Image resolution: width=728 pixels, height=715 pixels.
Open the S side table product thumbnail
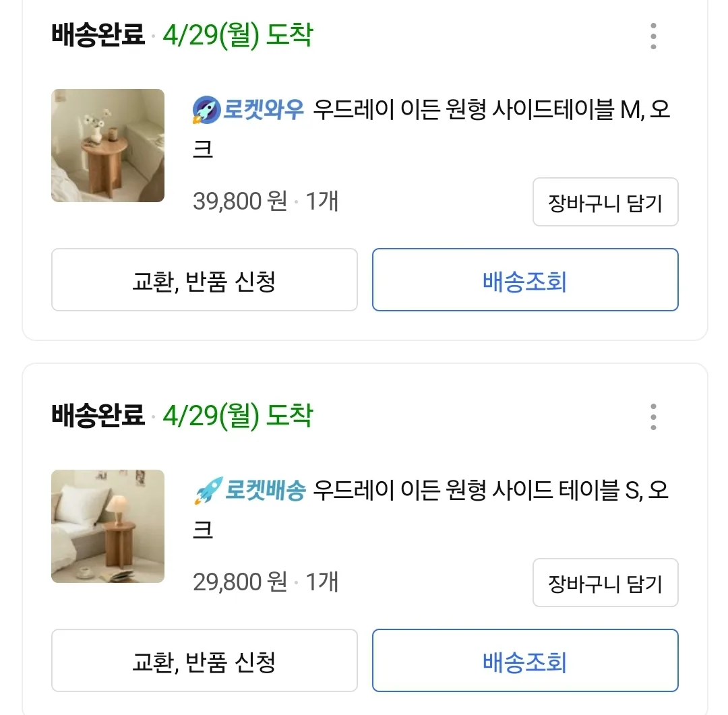[x=108, y=526]
